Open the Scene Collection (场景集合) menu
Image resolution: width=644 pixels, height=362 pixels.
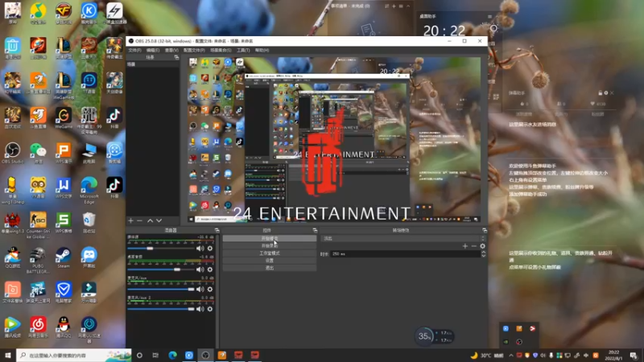[221, 50]
